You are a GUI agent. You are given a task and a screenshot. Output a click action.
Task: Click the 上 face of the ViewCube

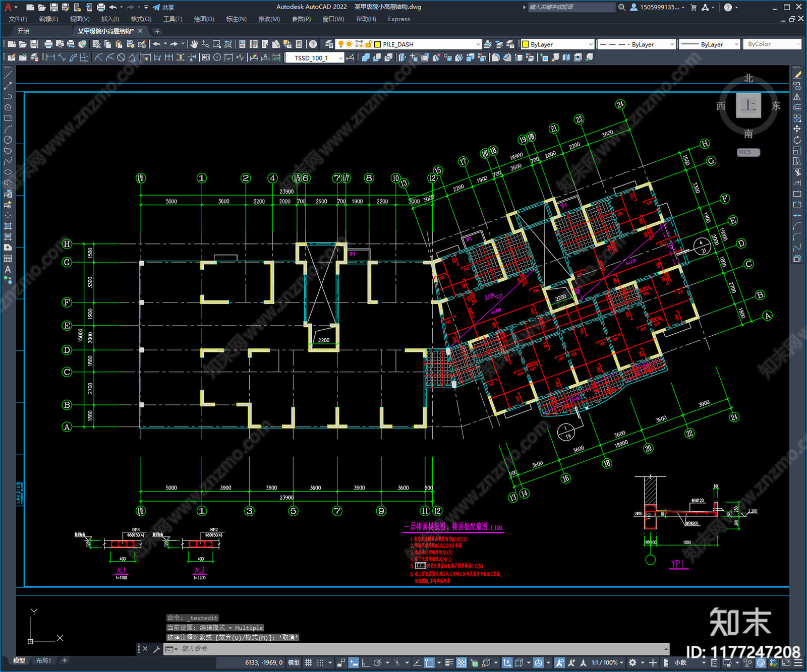tap(748, 106)
